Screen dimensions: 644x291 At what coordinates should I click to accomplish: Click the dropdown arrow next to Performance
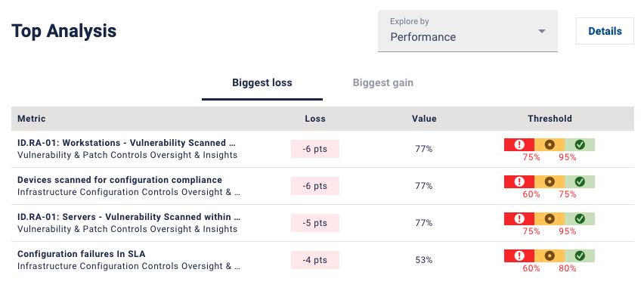[x=542, y=31]
